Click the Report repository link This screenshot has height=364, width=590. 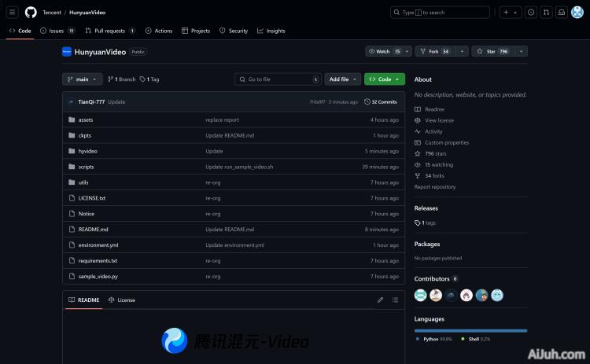coord(435,187)
